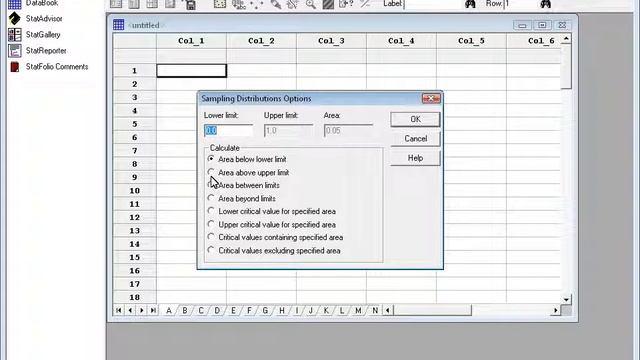Switch to sheet tab M
This screenshot has width=640, height=360.
point(358,311)
